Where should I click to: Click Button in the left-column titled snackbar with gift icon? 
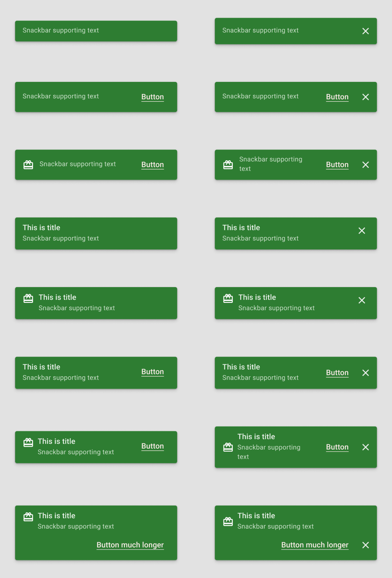[x=152, y=446]
